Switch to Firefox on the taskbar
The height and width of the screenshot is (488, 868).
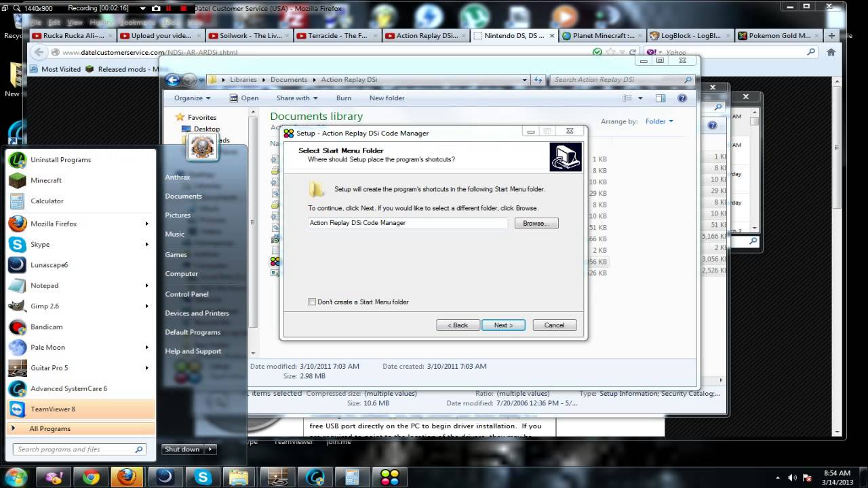point(127,477)
